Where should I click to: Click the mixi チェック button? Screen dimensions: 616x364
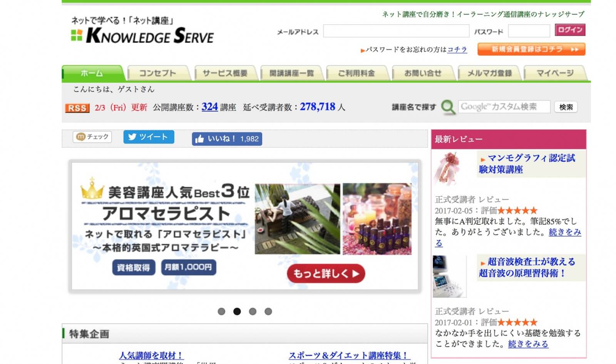tap(92, 137)
